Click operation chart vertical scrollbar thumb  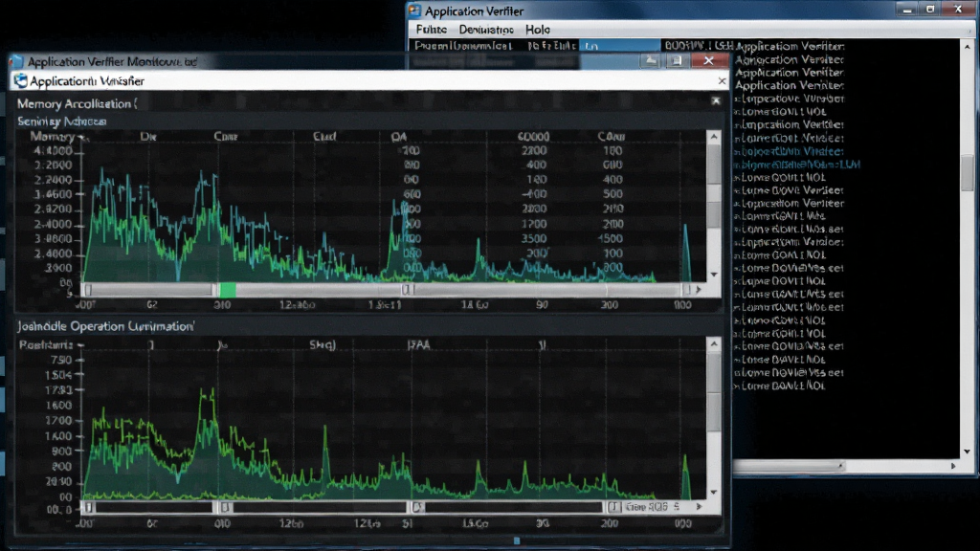coord(714,392)
